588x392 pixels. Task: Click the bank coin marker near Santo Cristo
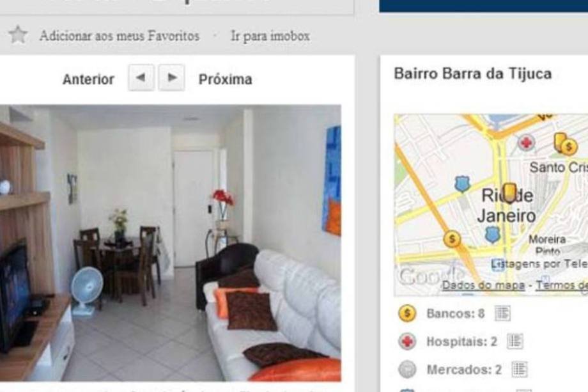(569, 146)
